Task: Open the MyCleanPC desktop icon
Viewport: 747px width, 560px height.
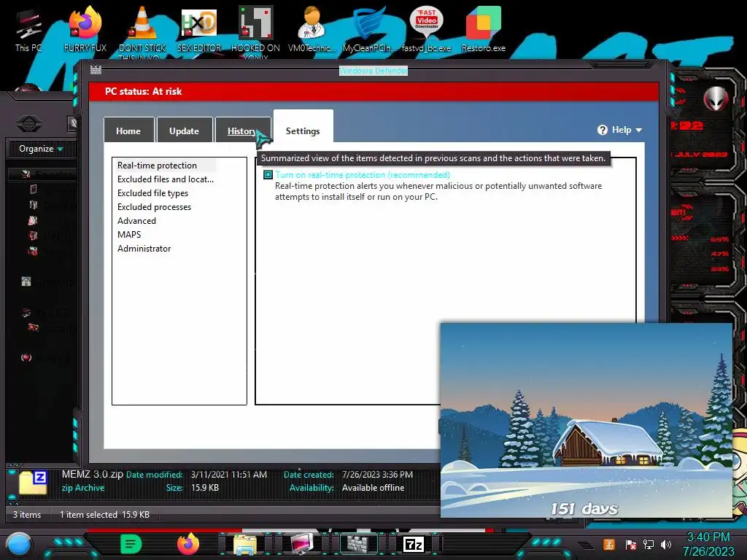Action: (x=369, y=29)
